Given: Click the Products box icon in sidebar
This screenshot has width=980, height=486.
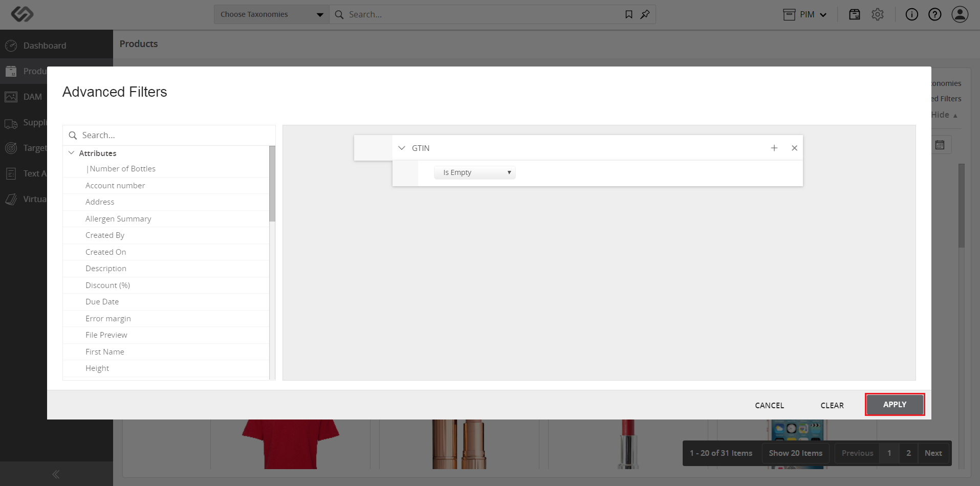Looking at the screenshot, I should pyautogui.click(x=11, y=71).
